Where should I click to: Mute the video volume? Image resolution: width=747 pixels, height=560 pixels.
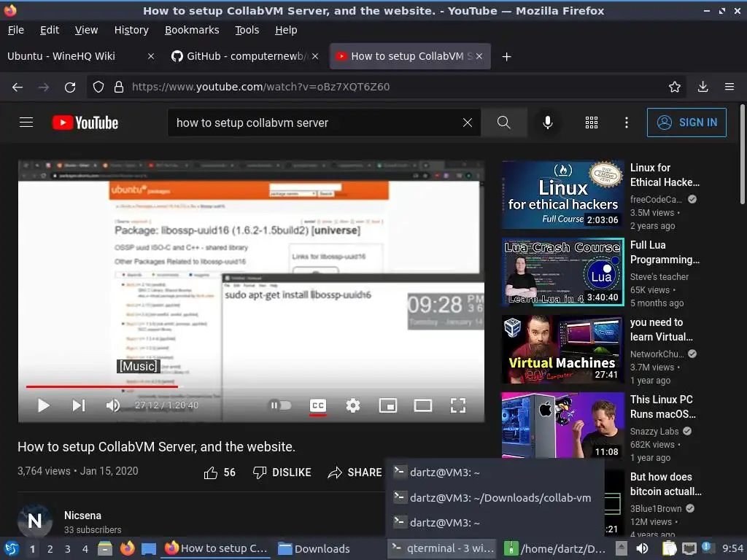(113, 405)
